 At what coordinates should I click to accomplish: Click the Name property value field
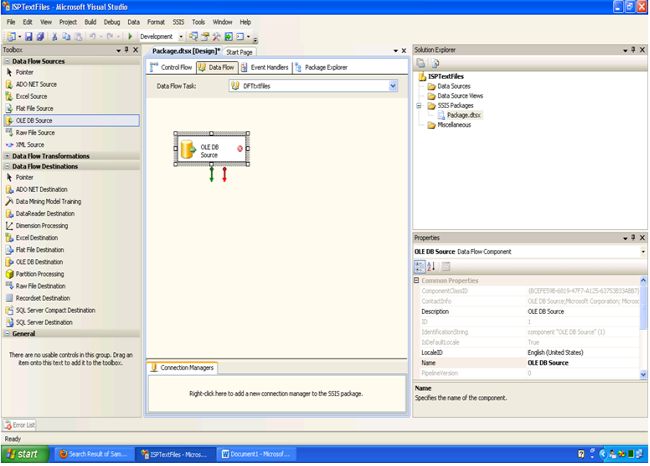click(x=582, y=363)
